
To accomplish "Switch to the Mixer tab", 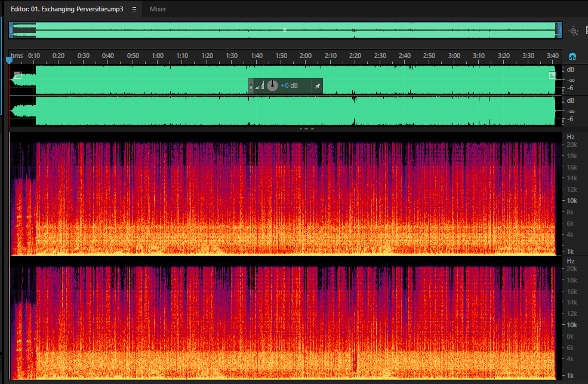I will pyautogui.click(x=158, y=9).
